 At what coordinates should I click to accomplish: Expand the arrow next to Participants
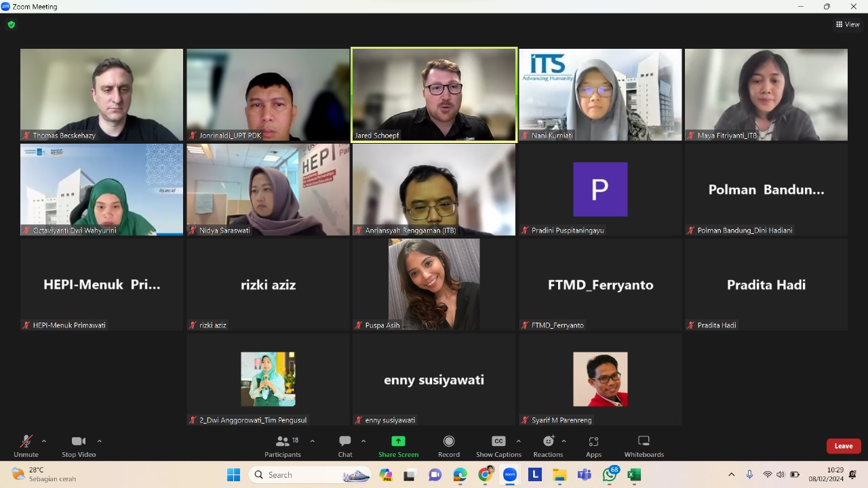point(312,441)
